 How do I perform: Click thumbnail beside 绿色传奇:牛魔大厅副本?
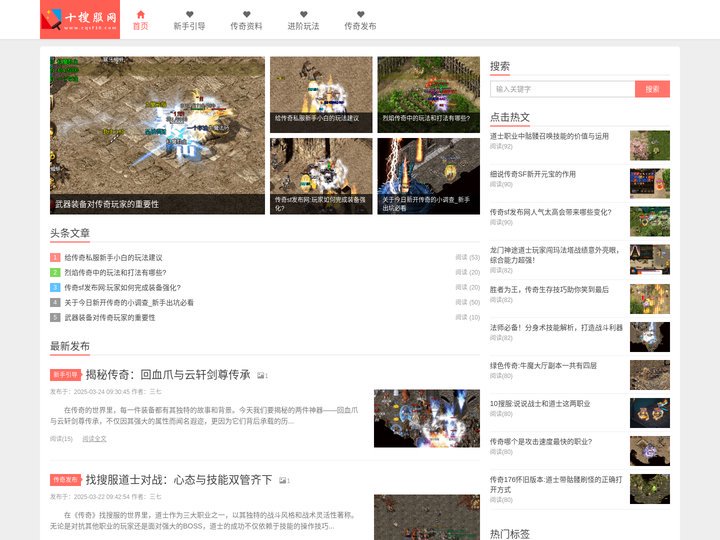[650, 375]
